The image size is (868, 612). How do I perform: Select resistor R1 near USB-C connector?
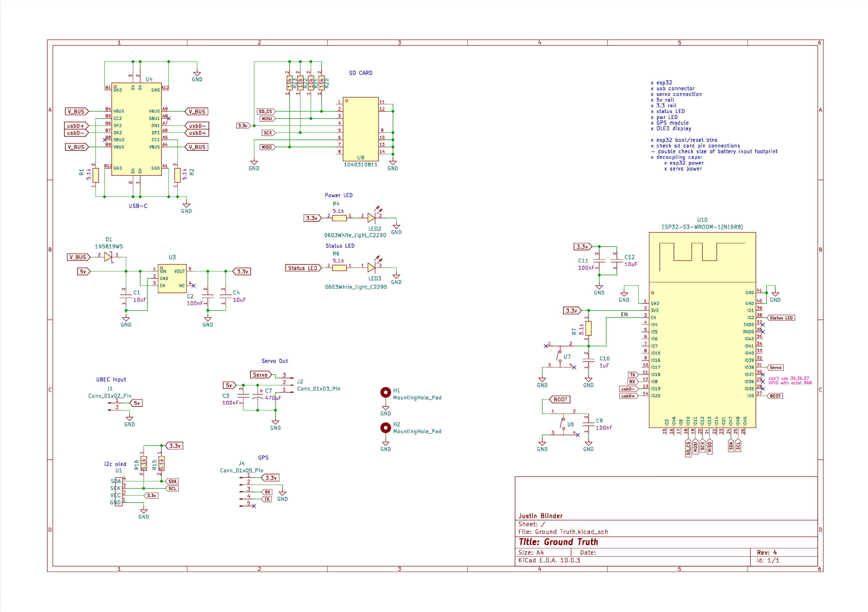tap(96, 175)
